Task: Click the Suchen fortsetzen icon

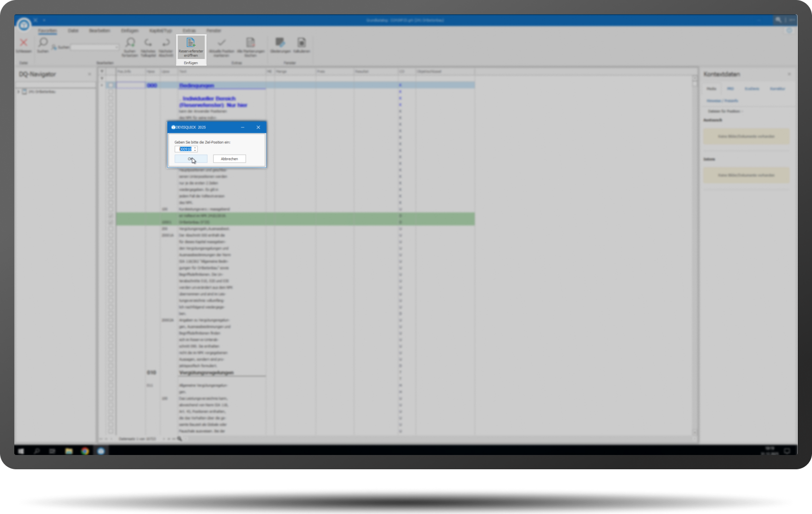Action: (x=129, y=43)
